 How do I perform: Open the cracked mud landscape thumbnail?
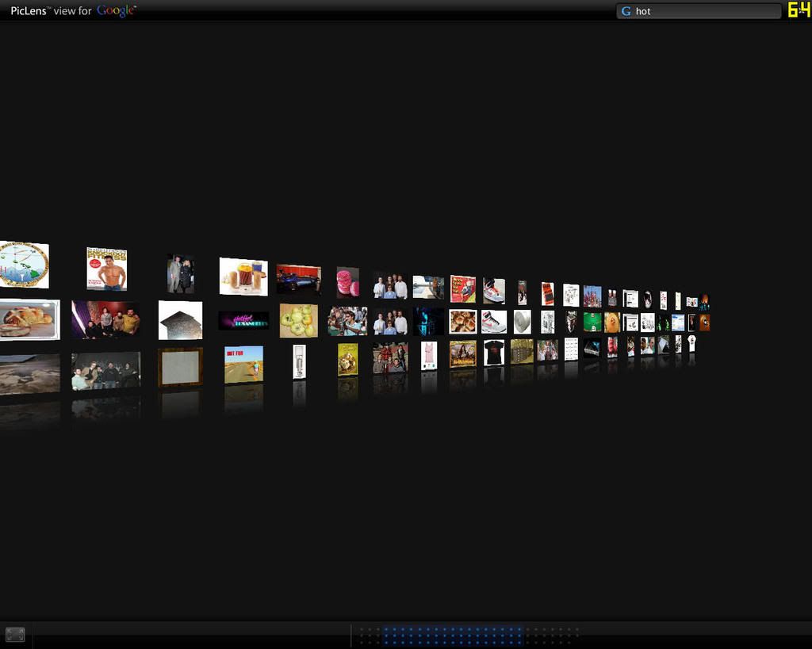pos(29,374)
